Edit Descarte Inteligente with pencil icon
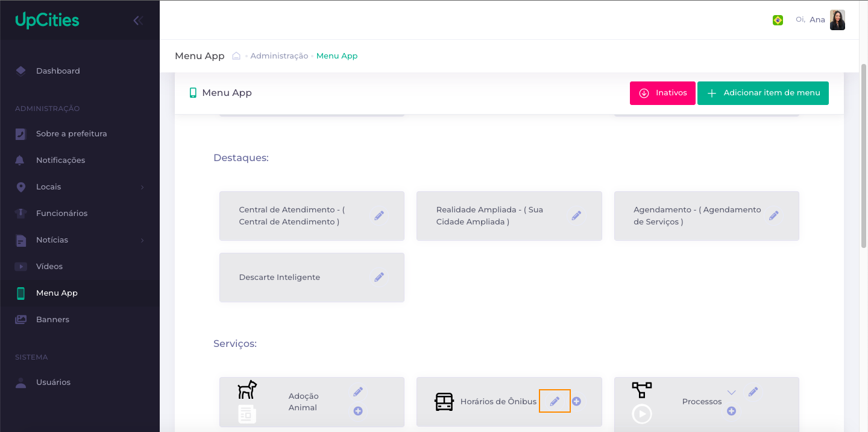Viewport: 868px width, 432px height. 379,277
